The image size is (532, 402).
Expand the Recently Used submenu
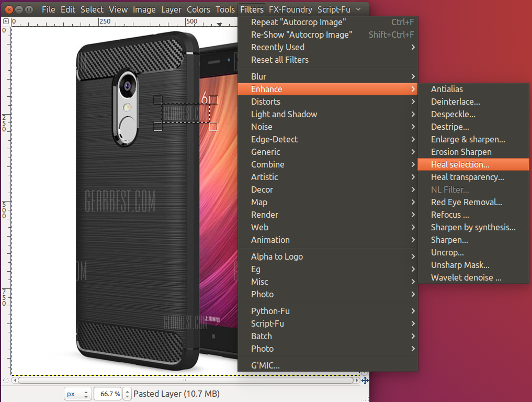point(328,47)
